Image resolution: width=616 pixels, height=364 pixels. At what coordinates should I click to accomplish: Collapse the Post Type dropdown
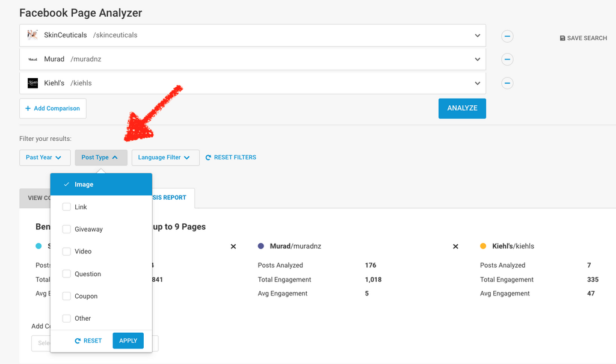[x=100, y=158]
